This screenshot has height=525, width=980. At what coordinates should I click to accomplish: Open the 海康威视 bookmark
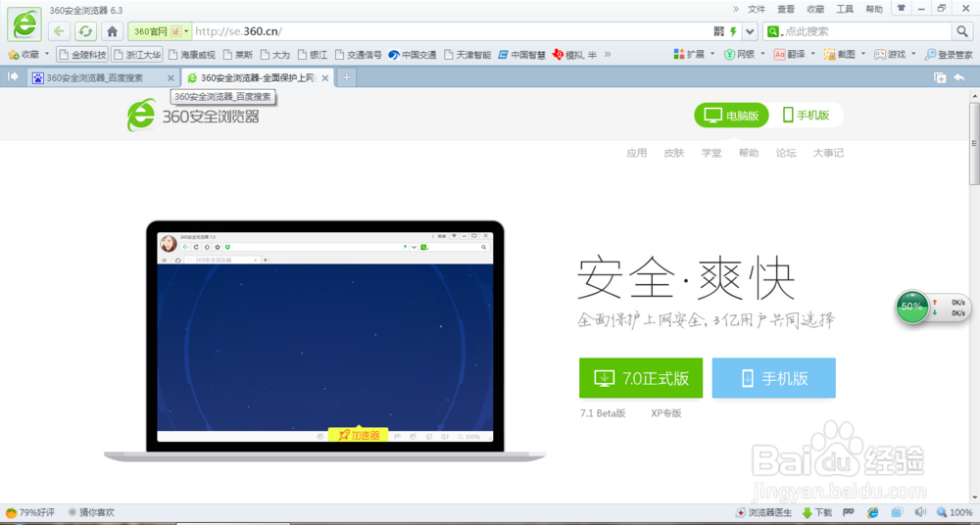coord(191,55)
